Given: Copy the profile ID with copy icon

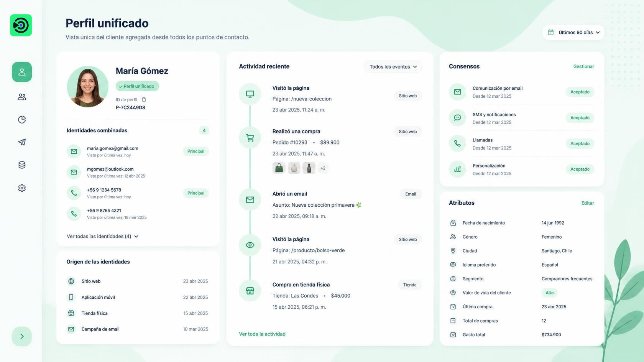Looking at the screenshot, I should [144, 100].
